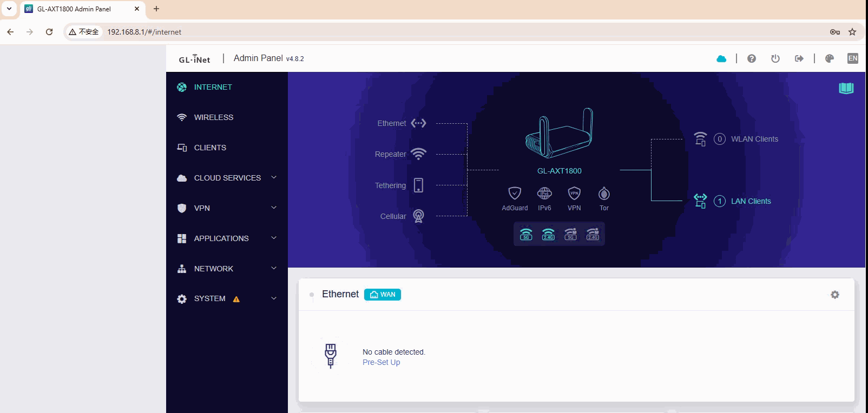
Task: Toggle the first 5G Wi-Fi band icon
Action: click(526, 234)
